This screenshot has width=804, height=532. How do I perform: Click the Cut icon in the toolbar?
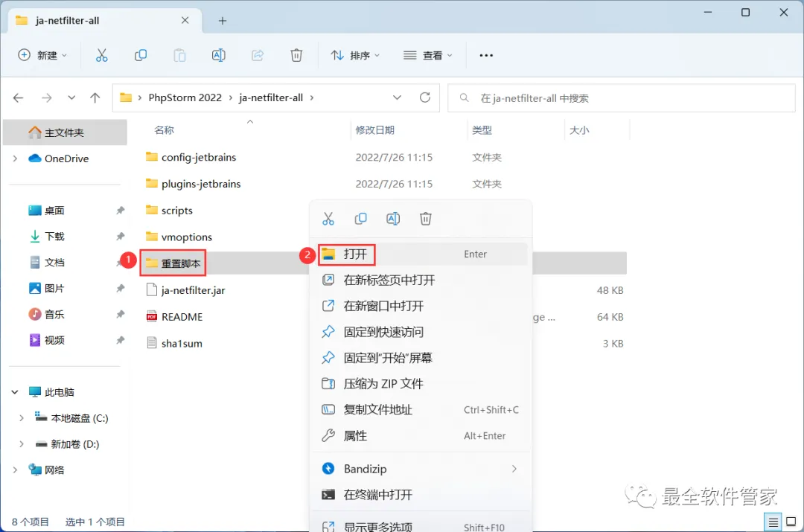101,55
